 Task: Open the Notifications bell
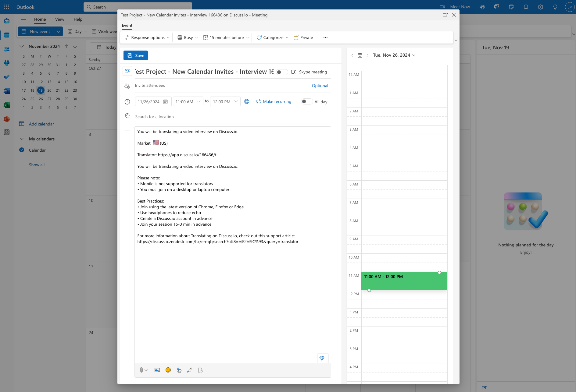pos(526,7)
